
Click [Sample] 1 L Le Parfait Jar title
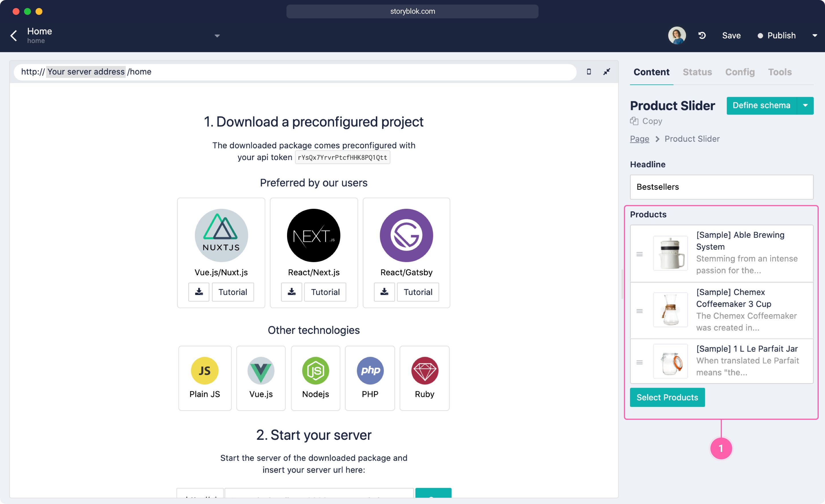click(747, 349)
